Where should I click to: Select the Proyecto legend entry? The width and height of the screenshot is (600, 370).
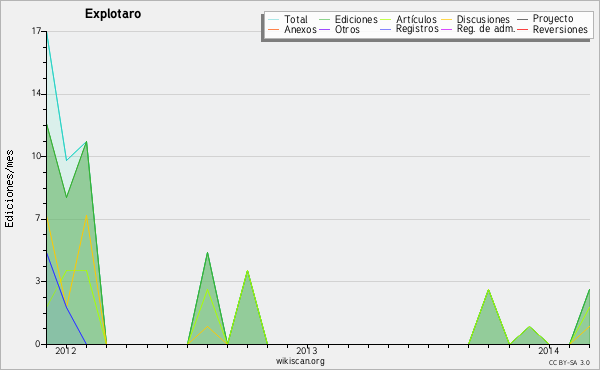click(545, 19)
